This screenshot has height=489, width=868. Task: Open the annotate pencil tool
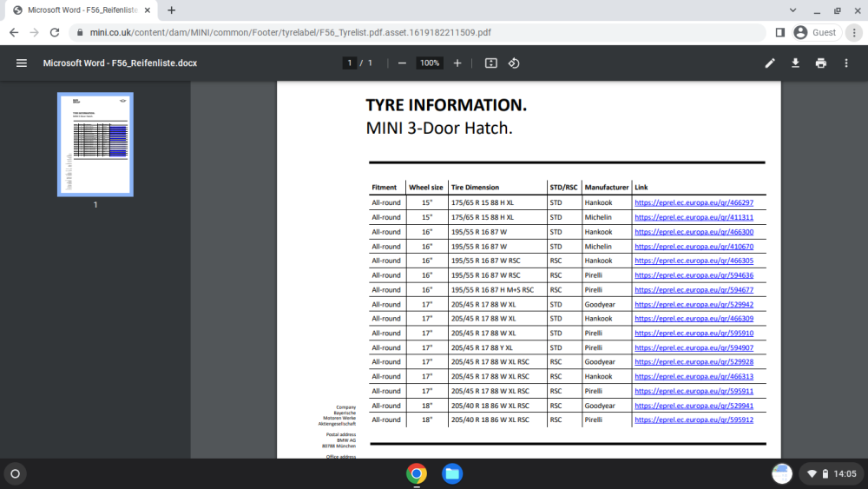(x=770, y=63)
